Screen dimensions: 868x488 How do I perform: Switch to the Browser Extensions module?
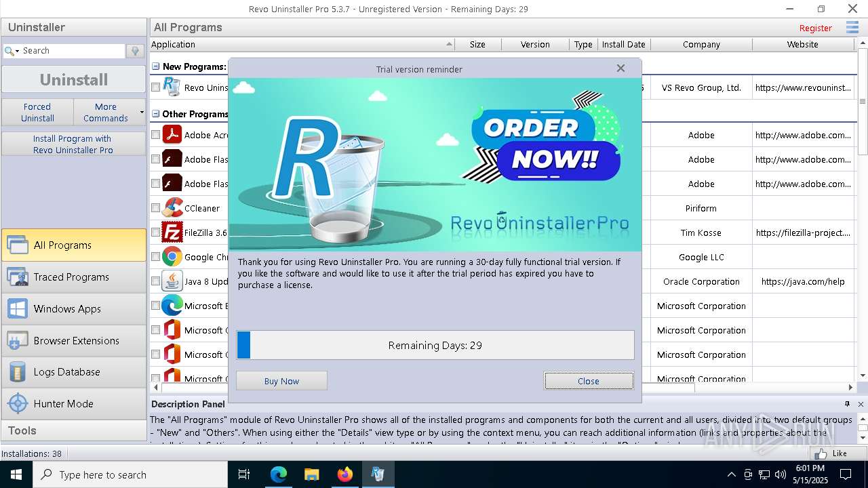click(74, 341)
